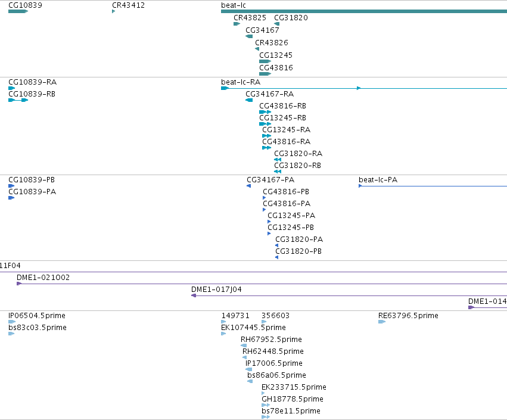Image resolution: width=507 pixels, height=420 pixels.
Task: Select the long beat-Ic gene bar
Action: click(364, 12)
